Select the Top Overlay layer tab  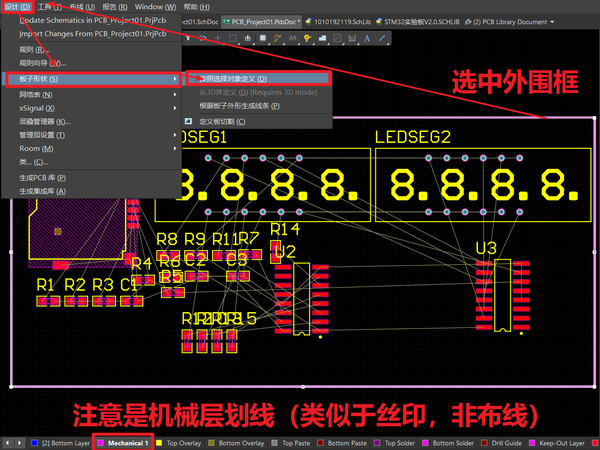tap(179, 443)
